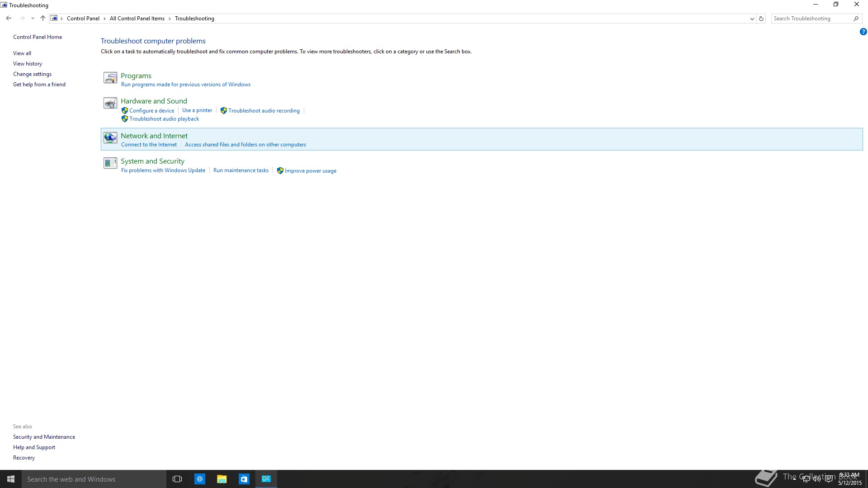Open the Action Center notification icon
The image size is (868, 488).
pyautogui.click(x=829, y=479)
